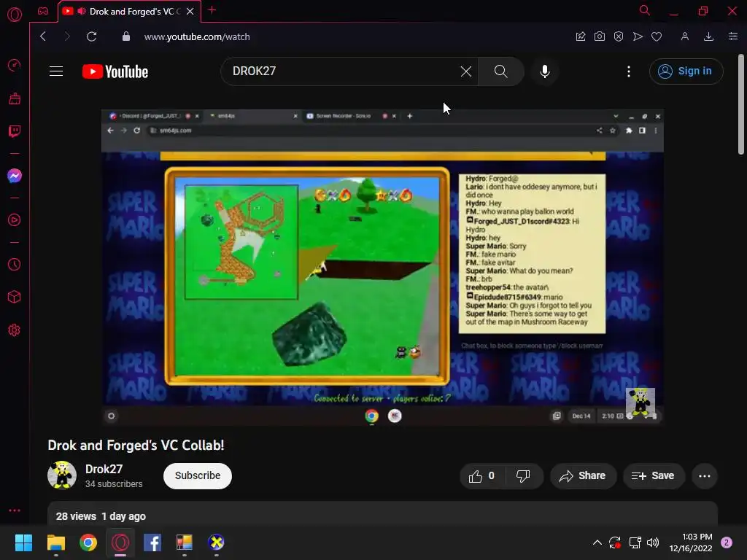Image resolution: width=747 pixels, height=560 pixels.
Task: Clear the DROK27 search query
Action: 466,71
